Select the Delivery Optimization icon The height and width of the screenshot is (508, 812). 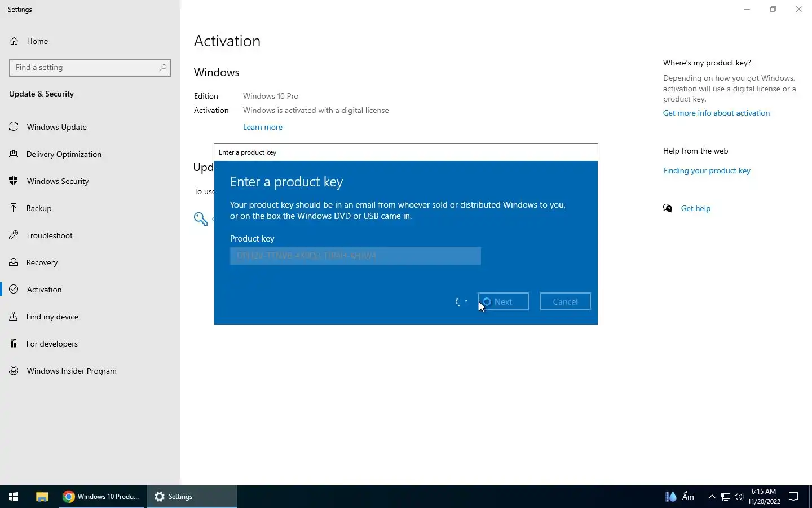point(14,154)
